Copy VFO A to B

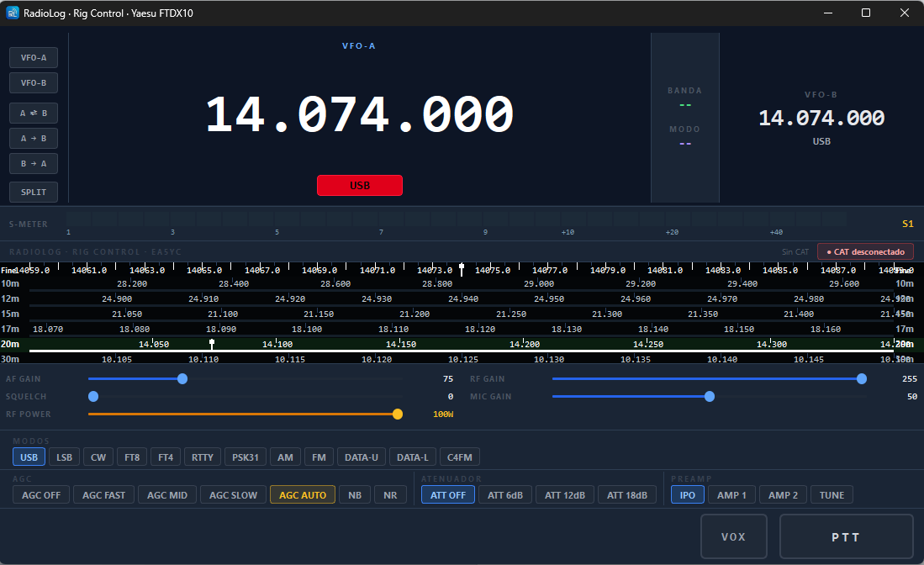(34, 139)
